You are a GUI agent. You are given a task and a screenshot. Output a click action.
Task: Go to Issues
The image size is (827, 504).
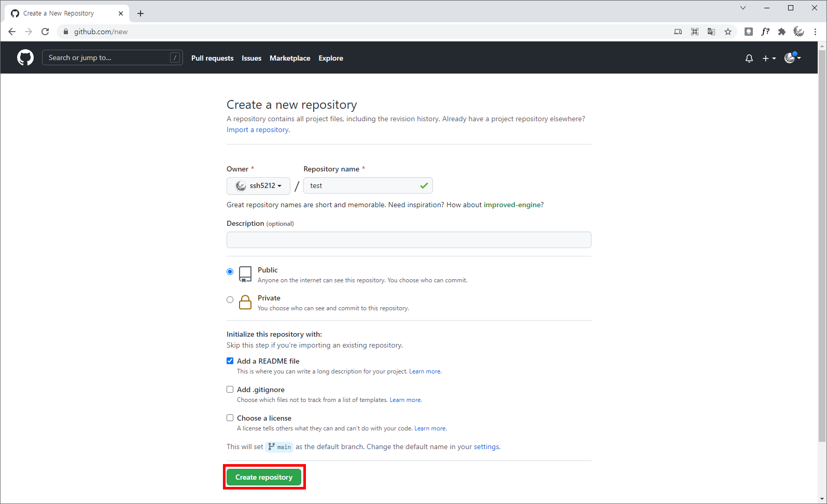click(251, 59)
